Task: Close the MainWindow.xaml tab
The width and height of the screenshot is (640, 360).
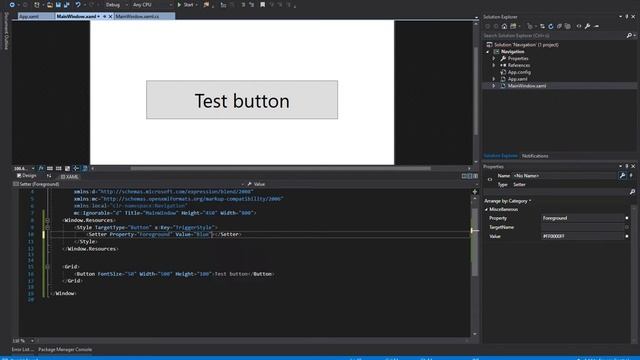Action: (110, 16)
